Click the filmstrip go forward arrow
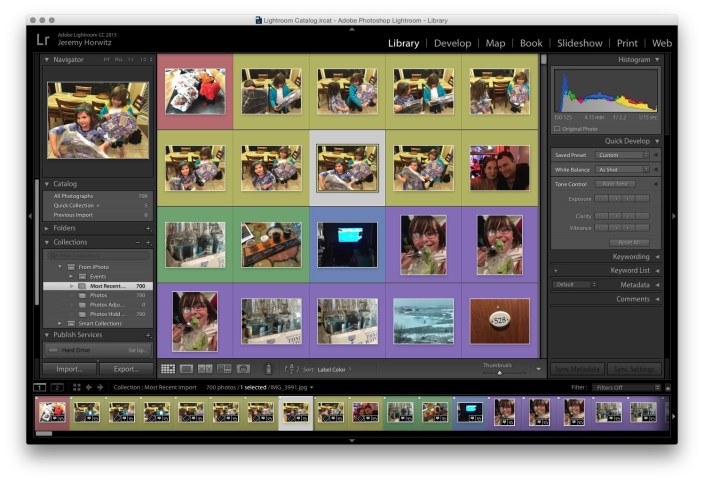 (99, 387)
